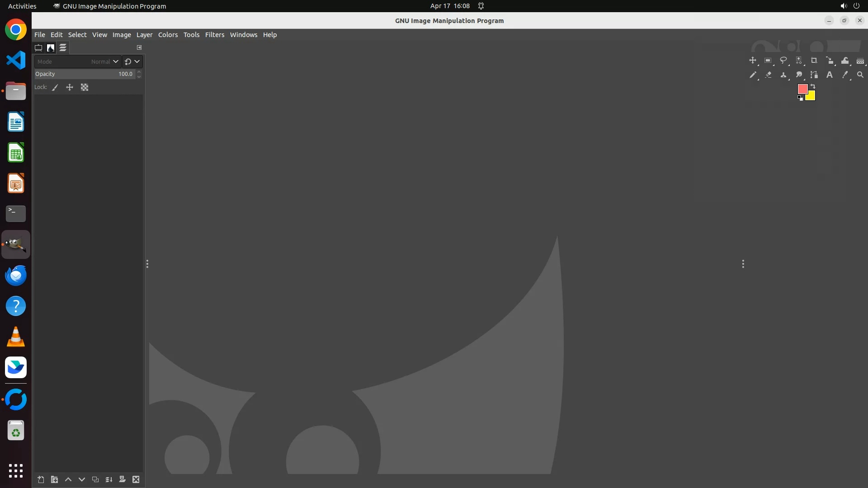Select the Crop tool
Viewport: 868px width, 488px height.
pos(814,60)
